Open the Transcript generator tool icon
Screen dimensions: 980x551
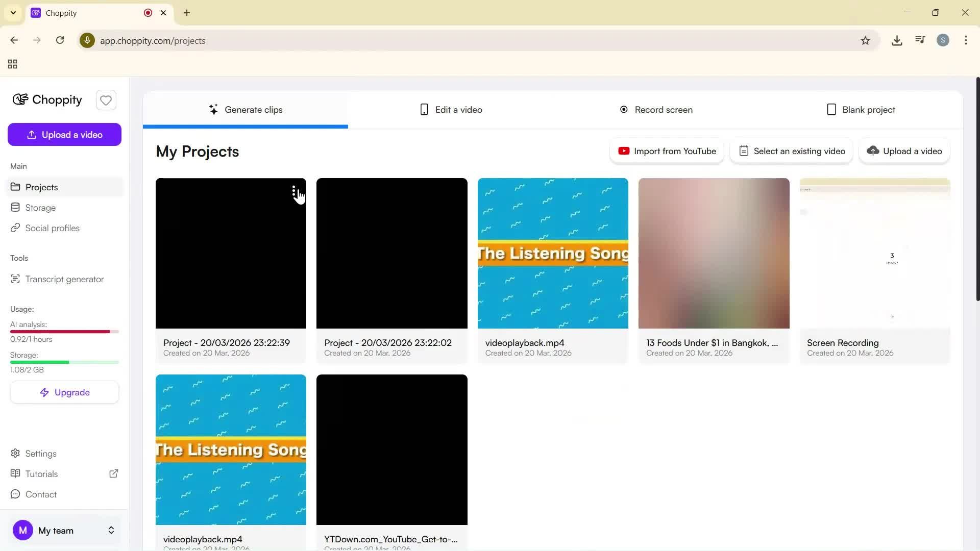16,279
